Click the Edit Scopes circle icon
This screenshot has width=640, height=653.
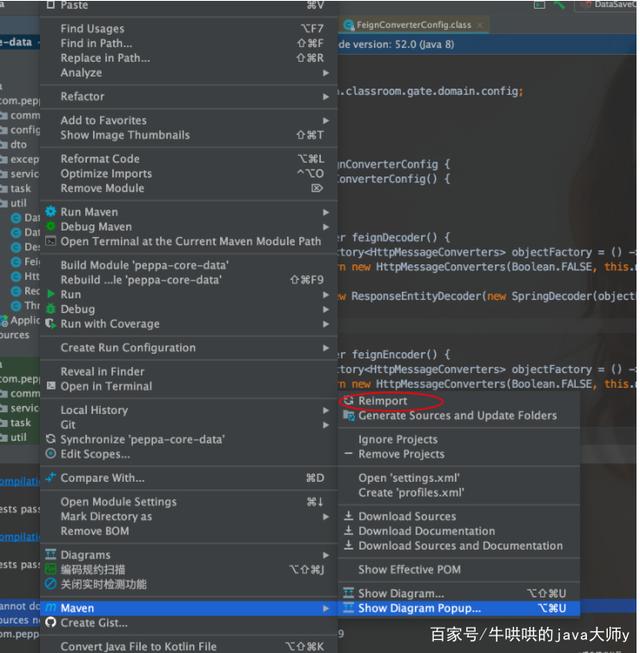tap(50, 454)
